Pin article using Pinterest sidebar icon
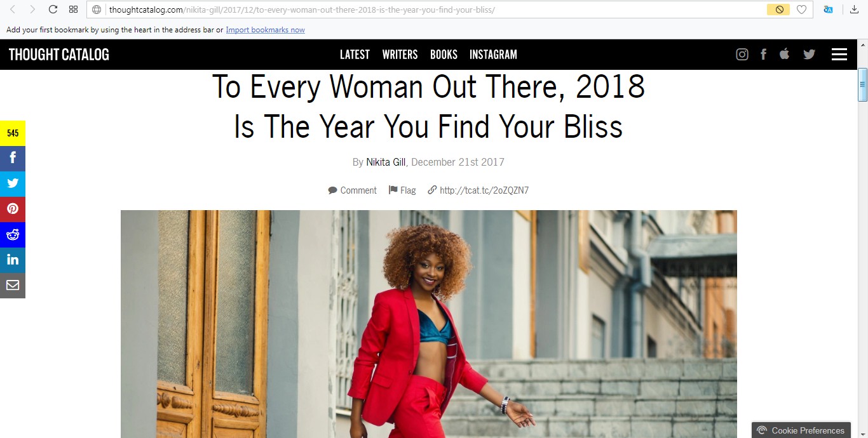Viewport: 868px width, 438px height. pos(13,209)
